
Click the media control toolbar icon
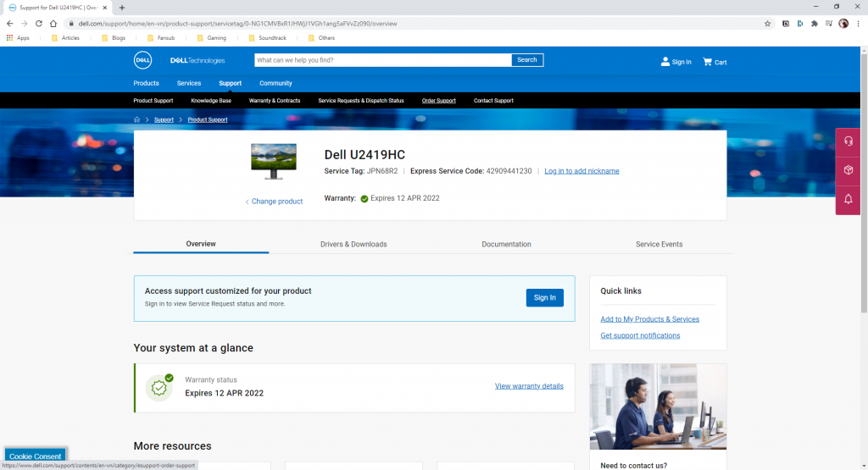pos(829,24)
